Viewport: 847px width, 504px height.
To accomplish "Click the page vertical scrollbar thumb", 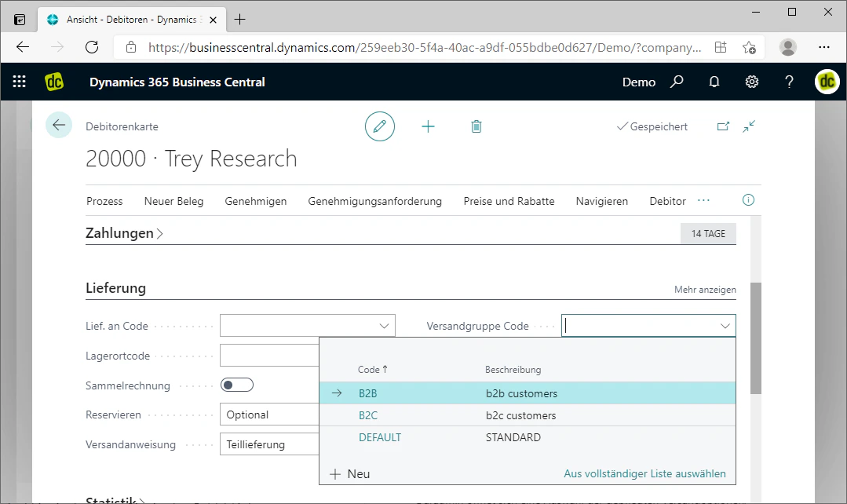I will coord(756,338).
